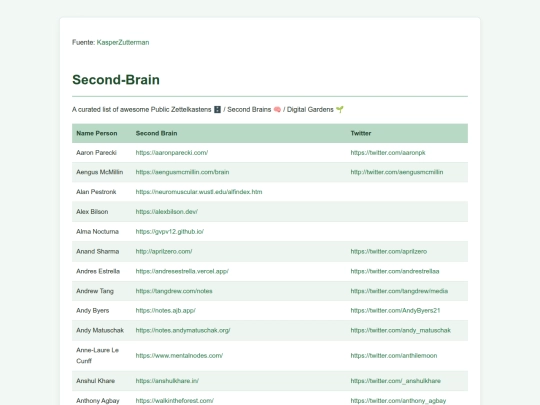The height and width of the screenshot is (405, 540).
Task: Visit twitter.com/andrestrellaa link
Action: click(x=395, y=271)
